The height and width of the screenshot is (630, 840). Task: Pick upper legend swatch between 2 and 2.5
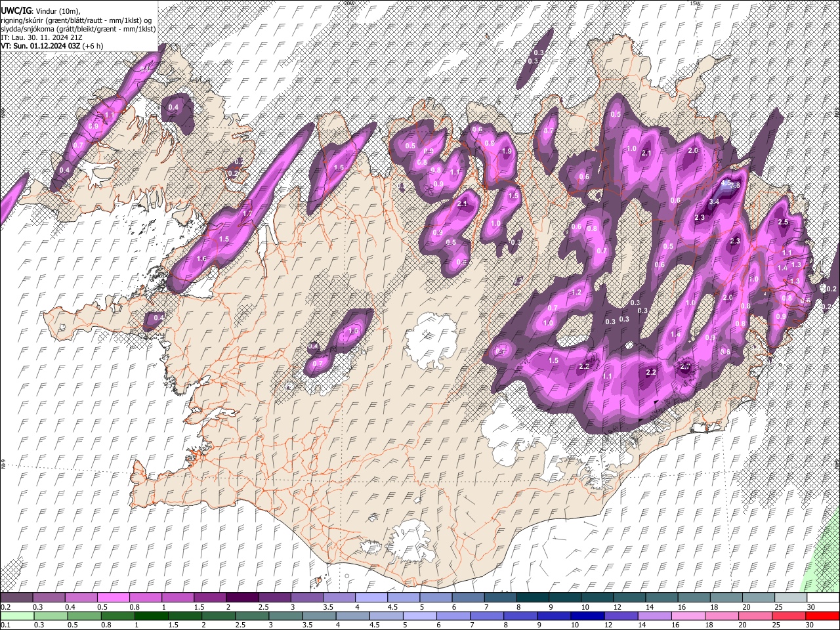[x=242, y=598]
